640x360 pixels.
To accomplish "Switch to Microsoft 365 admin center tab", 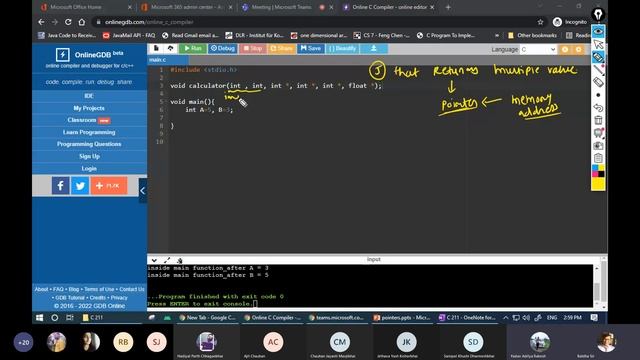I will [x=187, y=7].
